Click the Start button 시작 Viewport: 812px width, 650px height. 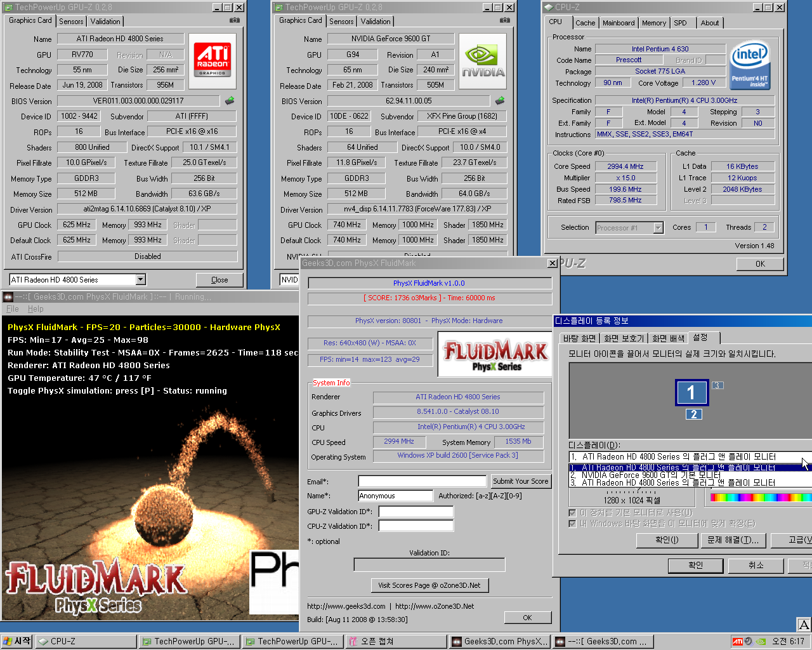pyautogui.click(x=17, y=641)
